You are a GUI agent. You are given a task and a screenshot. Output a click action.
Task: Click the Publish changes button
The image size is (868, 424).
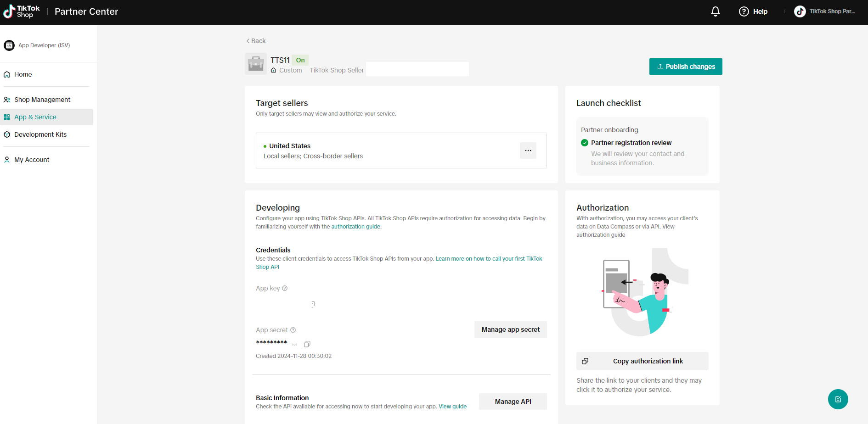(685, 67)
